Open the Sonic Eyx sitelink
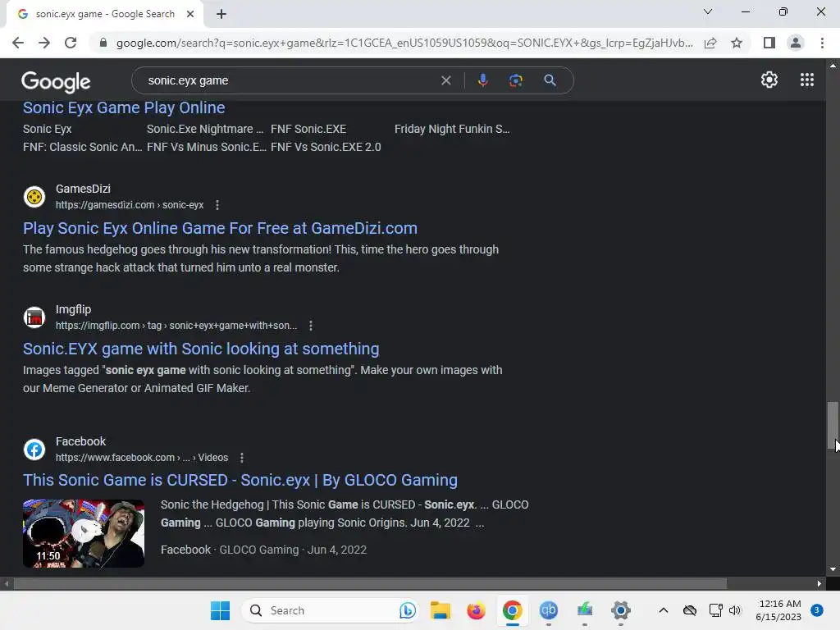This screenshot has height=630, width=840. [47, 129]
